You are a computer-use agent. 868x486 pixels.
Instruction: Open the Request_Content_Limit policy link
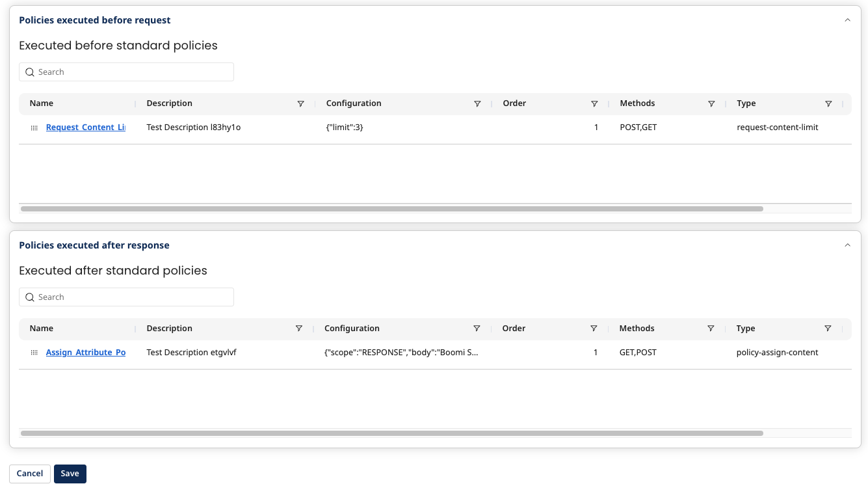tap(85, 127)
